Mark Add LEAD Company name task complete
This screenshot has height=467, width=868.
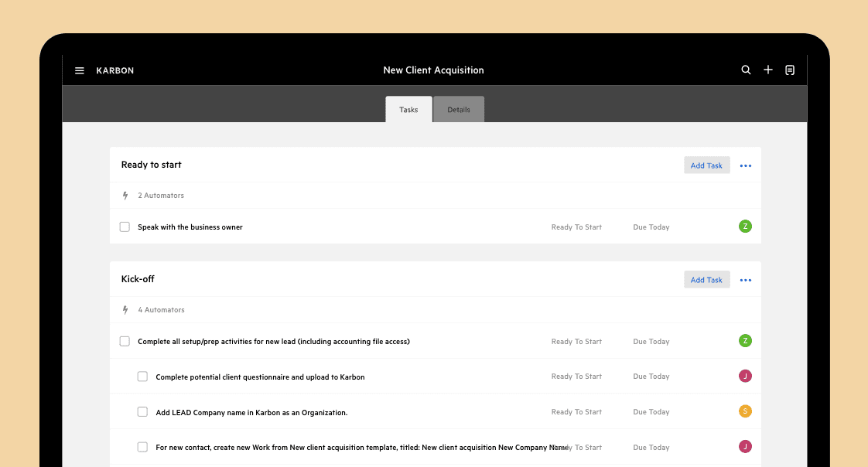[x=142, y=411]
